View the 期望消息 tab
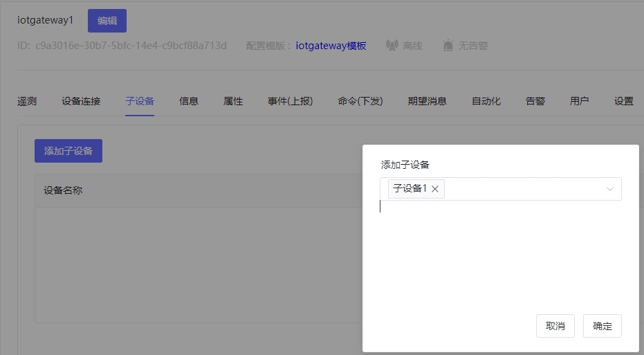This screenshot has height=355, width=644. 427,101
